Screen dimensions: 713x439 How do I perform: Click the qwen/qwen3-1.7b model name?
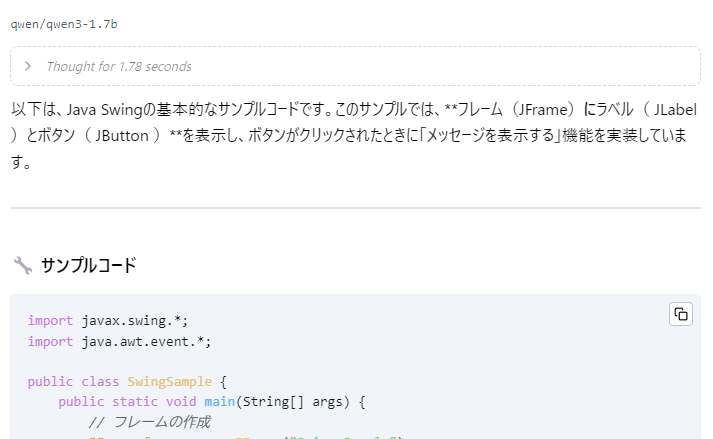[64, 23]
